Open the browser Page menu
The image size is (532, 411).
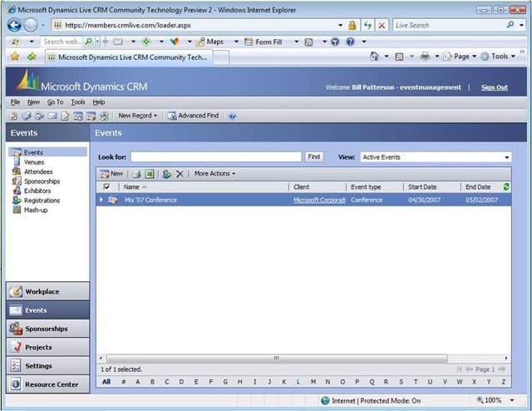click(x=460, y=57)
